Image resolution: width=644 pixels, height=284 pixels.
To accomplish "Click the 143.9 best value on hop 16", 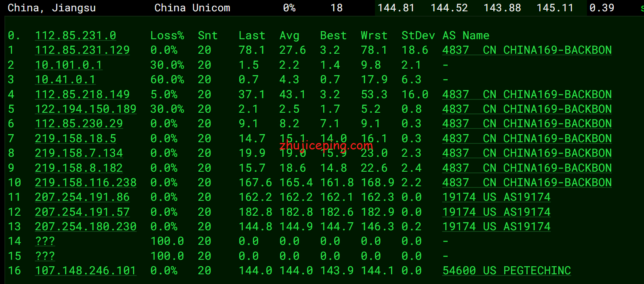I will click(x=337, y=271).
